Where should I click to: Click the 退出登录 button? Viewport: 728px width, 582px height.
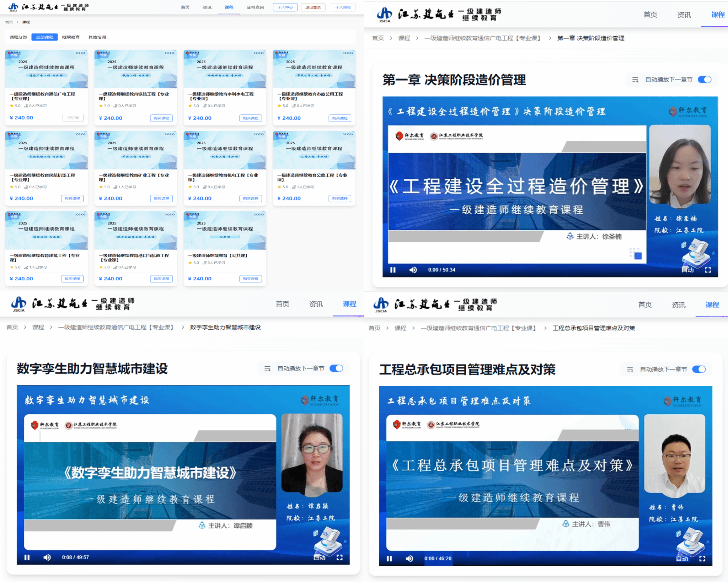tap(313, 7)
